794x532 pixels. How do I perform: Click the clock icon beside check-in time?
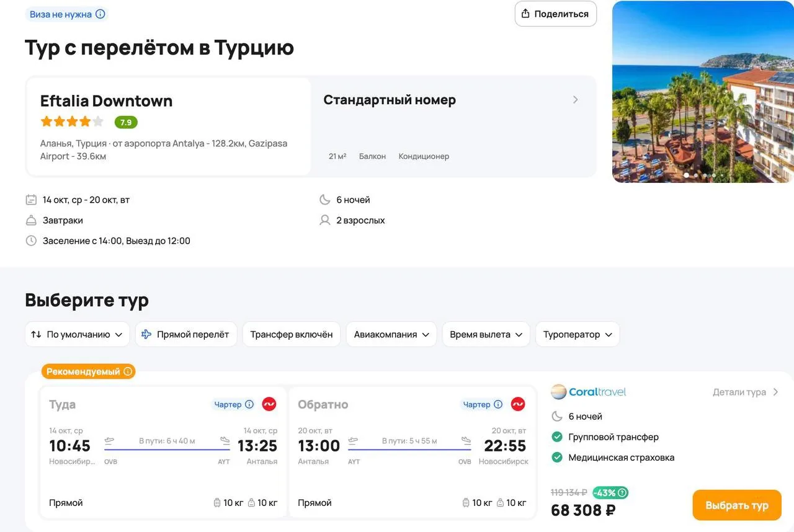pyautogui.click(x=31, y=241)
